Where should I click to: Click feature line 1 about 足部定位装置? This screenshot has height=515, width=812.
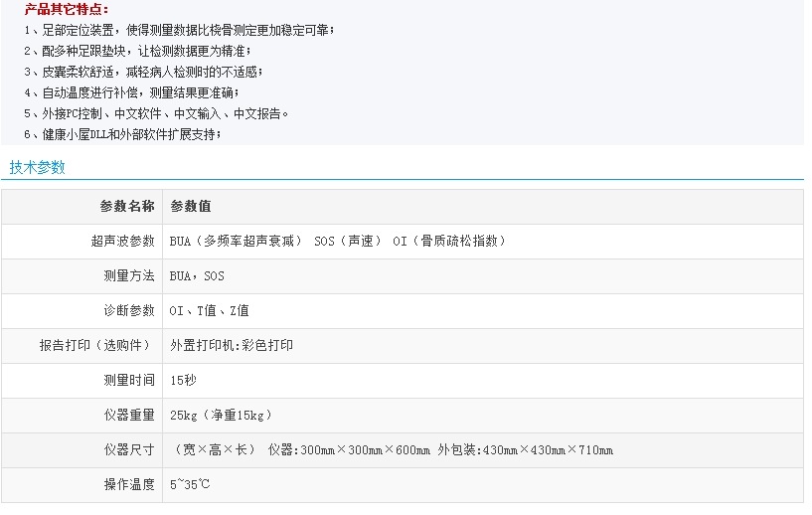pos(179,30)
